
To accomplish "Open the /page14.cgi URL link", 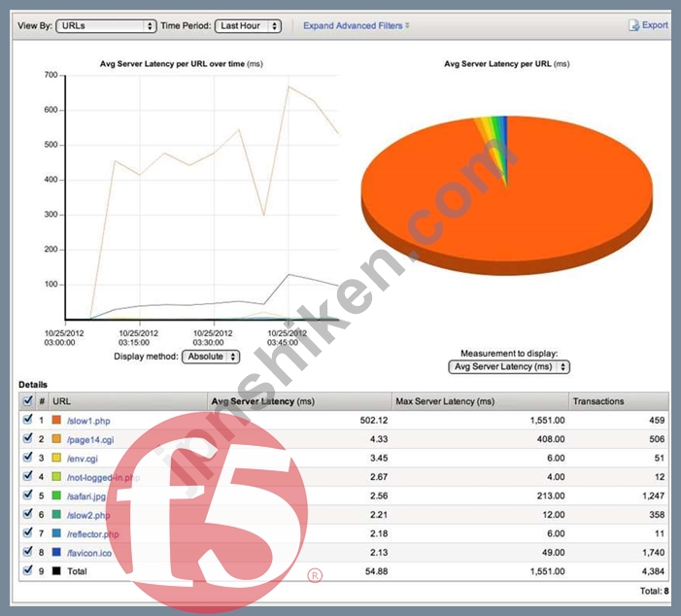I will (90, 439).
